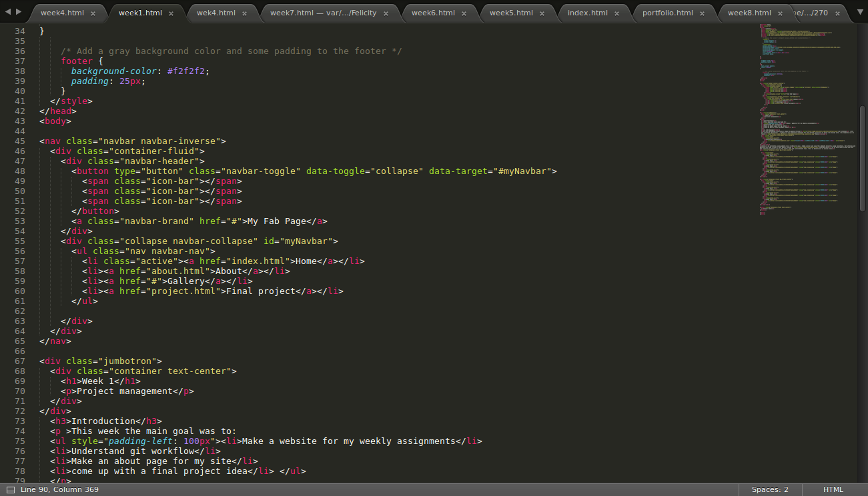Close the wek4.html tab

pos(244,13)
